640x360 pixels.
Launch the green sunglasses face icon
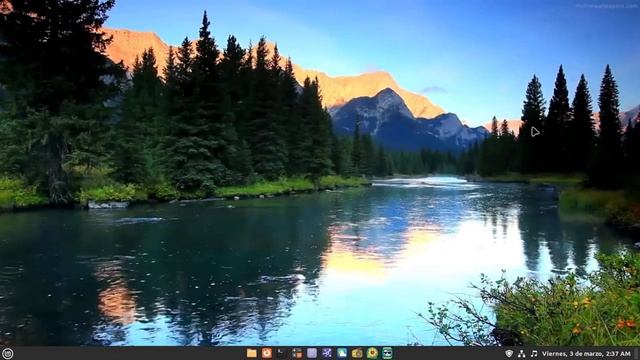tap(387, 353)
